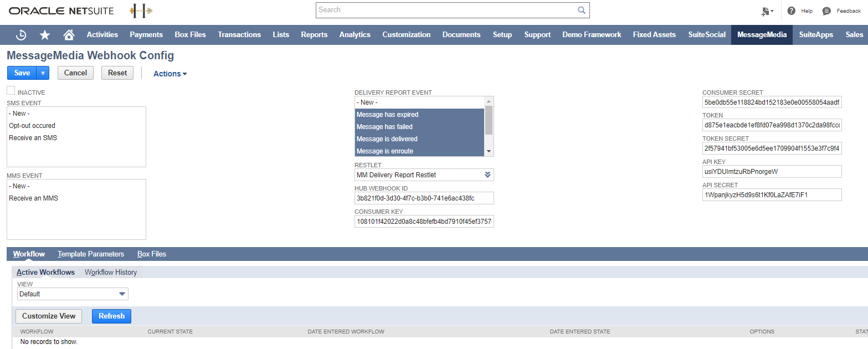Click the API Key field
Image resolution: width=868 pixels, height=349 pixels.
(x=772, y=172)
